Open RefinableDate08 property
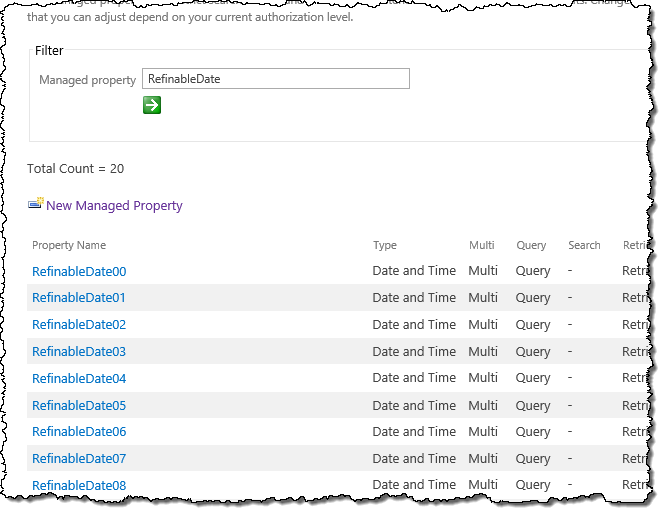Viewport: 664px width, 513px height. (79, 485)
